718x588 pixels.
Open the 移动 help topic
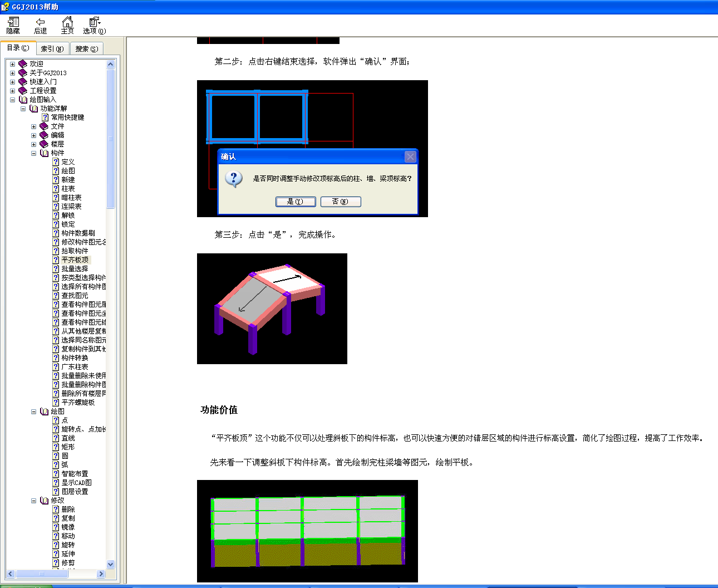(68, 536)
